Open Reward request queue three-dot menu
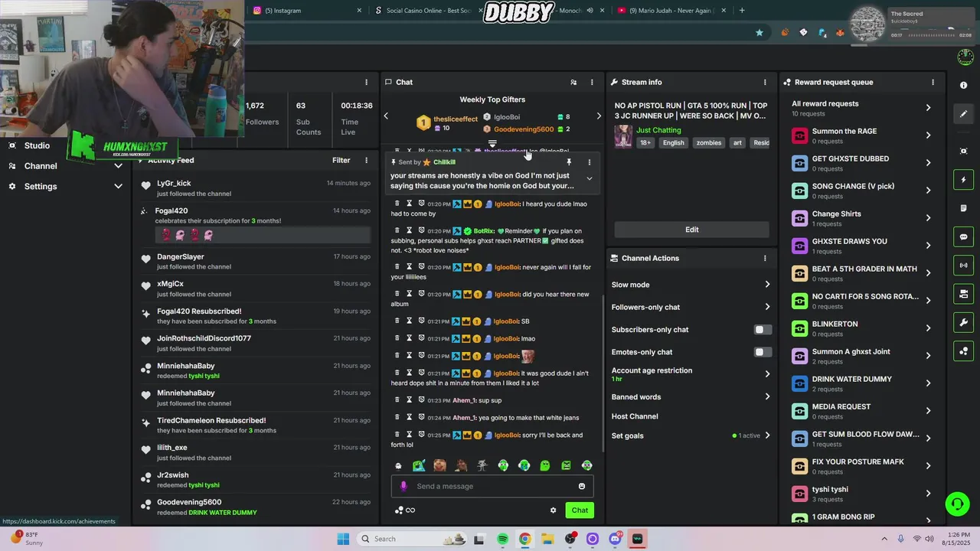This screenshot has height=551, width=980. (933, 82)
